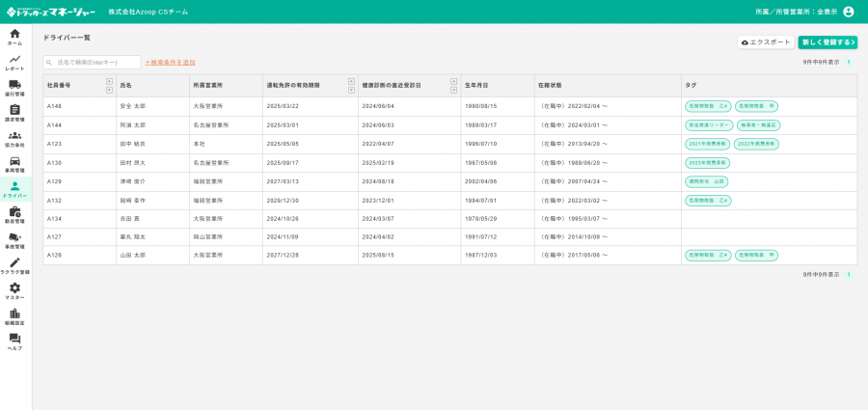The image size is (868, 410).
Task: Click the account profile icon in header
Action: click(849, 12)
